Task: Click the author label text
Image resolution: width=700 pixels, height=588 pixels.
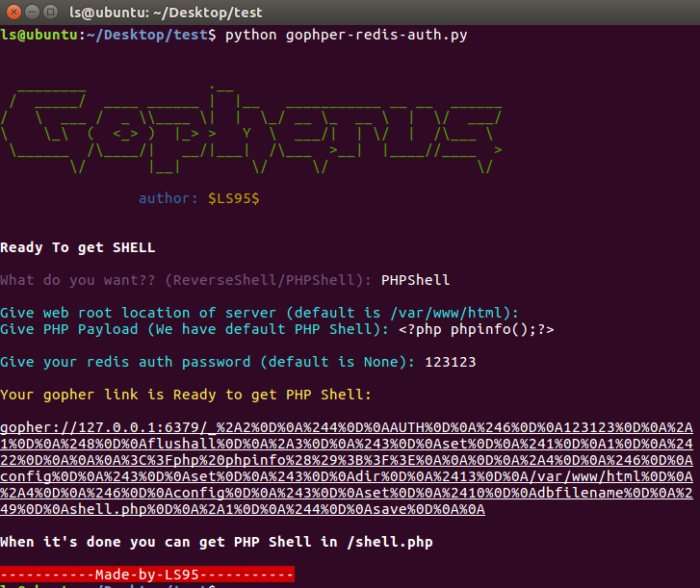Action: point(168,198)
